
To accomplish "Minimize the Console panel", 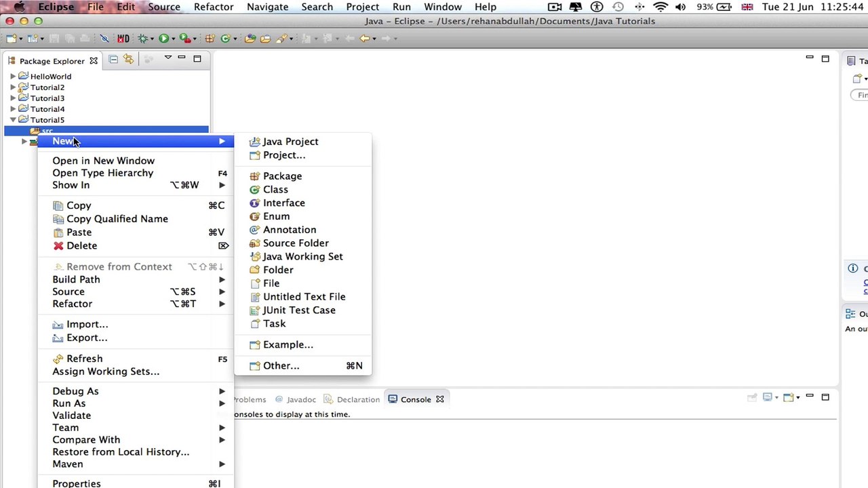I will 810,396.
